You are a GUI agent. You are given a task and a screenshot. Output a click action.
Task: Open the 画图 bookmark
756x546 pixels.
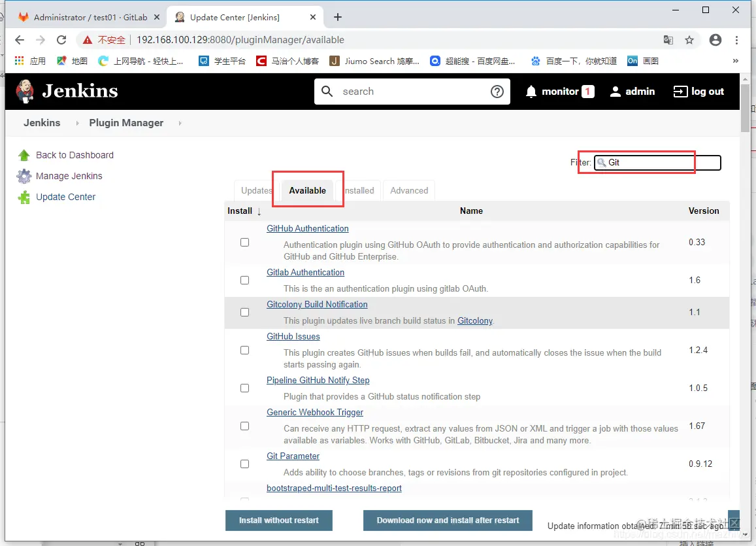[643, 61]
